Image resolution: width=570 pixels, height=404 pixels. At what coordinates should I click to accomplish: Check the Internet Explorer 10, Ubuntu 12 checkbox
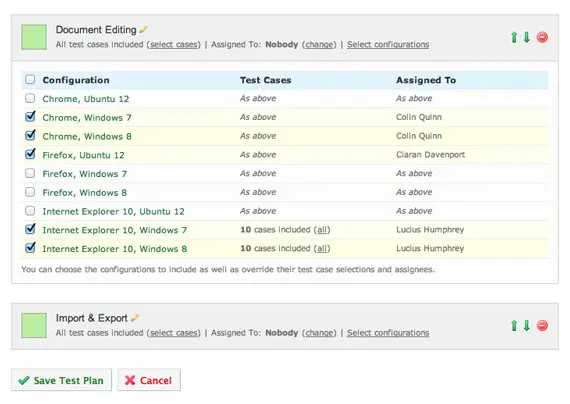(30, 211)
